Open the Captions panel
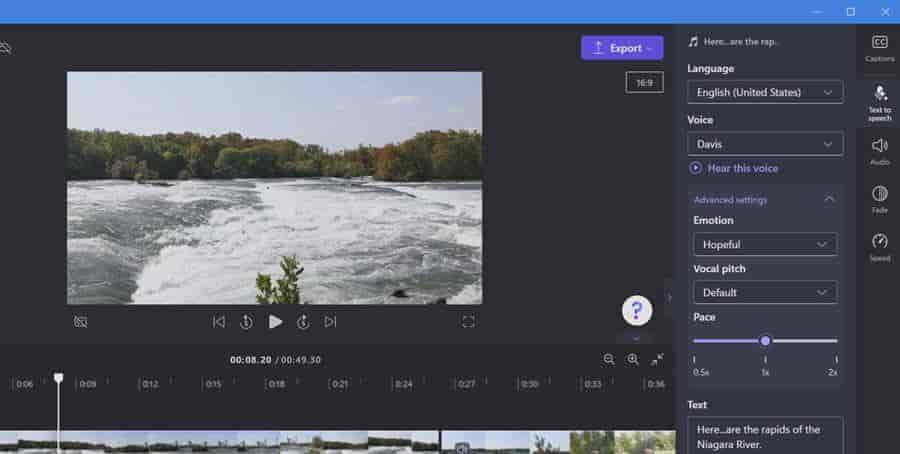The width and height of the screenshot is (900, 454). click(x=879, y=48)
